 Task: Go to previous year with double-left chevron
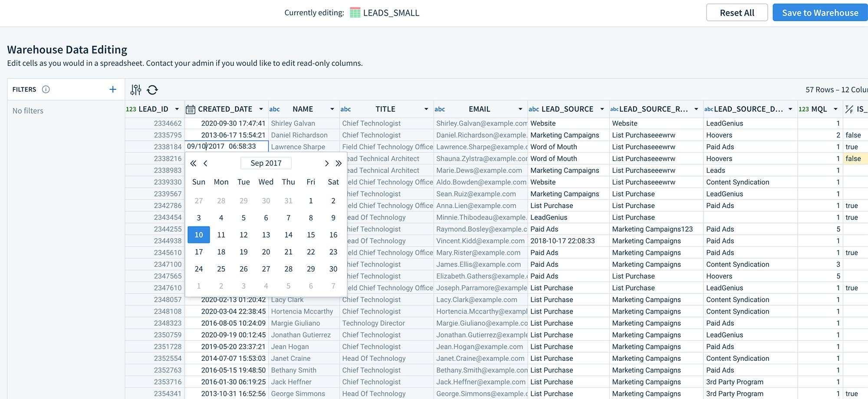click(x=193, y=163)
